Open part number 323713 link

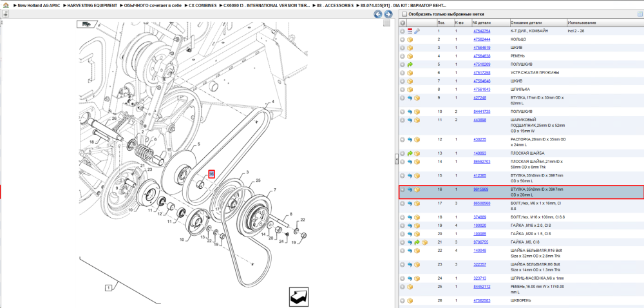point(480,278)
